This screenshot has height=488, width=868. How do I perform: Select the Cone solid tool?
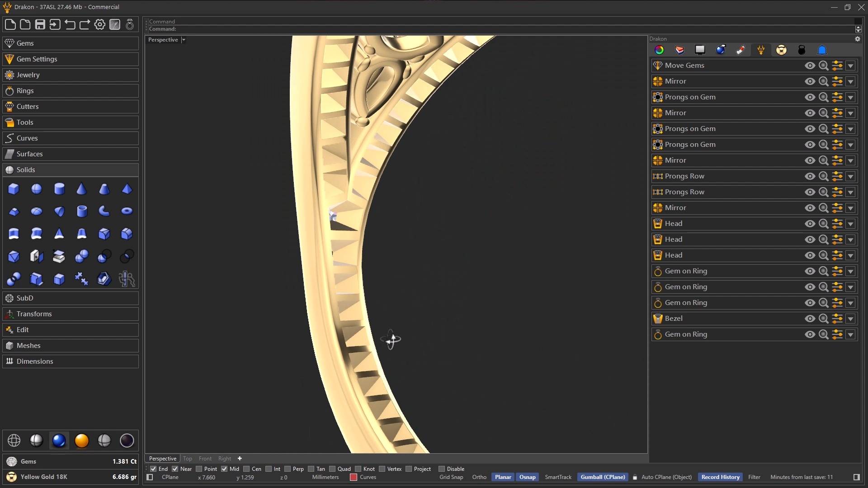(81, 189)
